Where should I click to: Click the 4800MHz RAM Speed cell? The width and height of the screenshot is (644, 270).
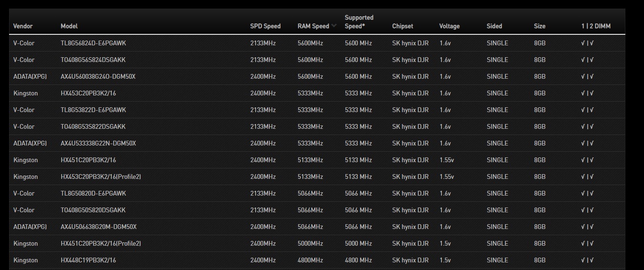point(310,260)
